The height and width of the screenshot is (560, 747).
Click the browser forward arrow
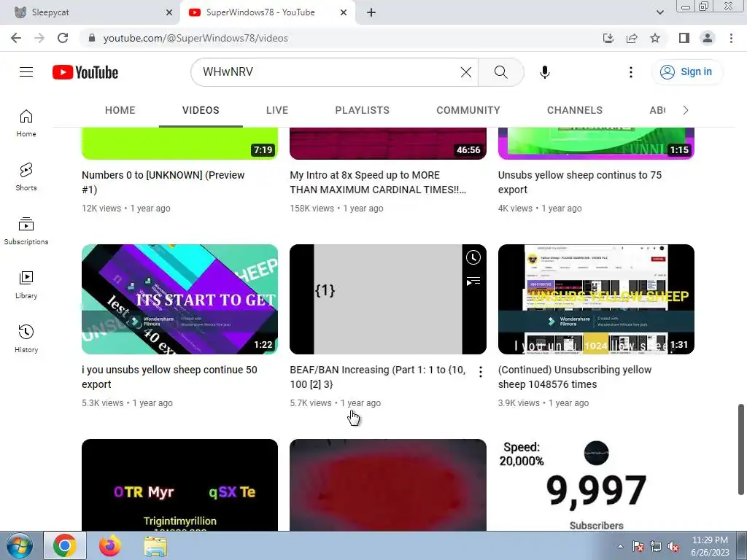39,38
